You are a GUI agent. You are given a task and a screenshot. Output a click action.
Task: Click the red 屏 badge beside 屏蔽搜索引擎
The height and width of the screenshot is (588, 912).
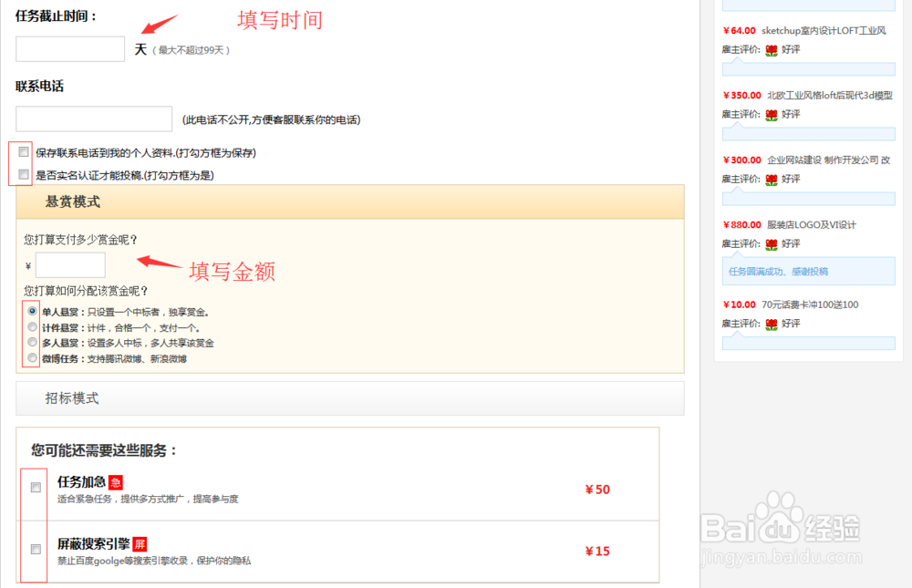click(138, 543)
